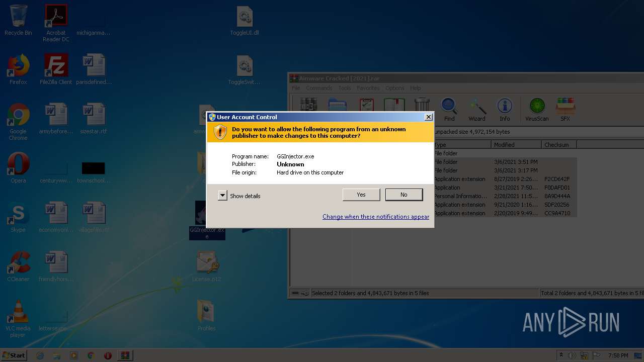Launch the Wizard tool in WinRAR
The height and width of the screenshot is (362, 644).
(477, 110)
